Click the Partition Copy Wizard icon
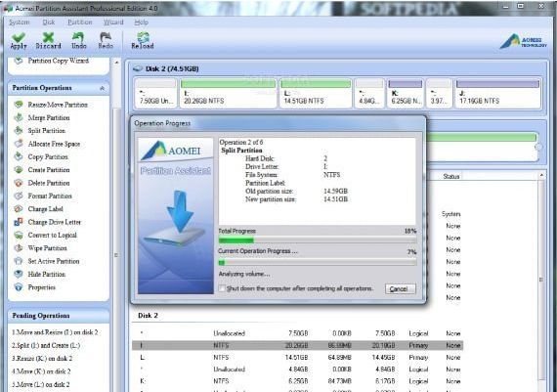 19,61
